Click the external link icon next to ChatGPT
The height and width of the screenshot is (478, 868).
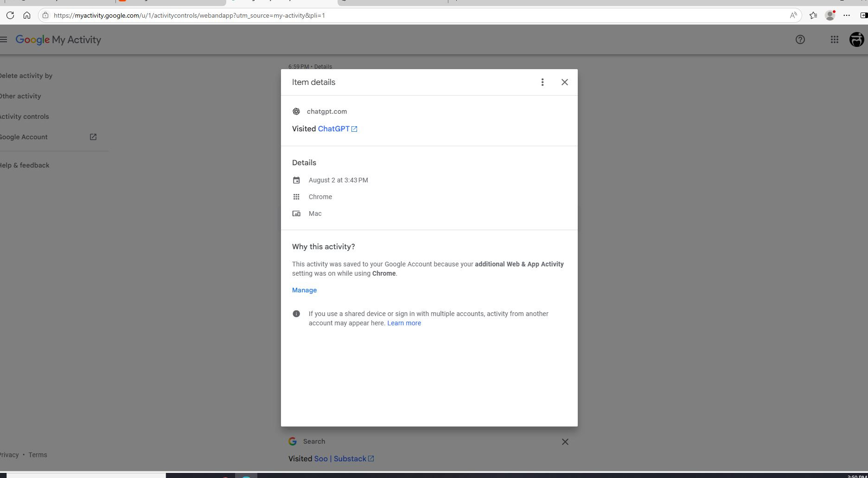pyautogui.click(x=354, y=129)
